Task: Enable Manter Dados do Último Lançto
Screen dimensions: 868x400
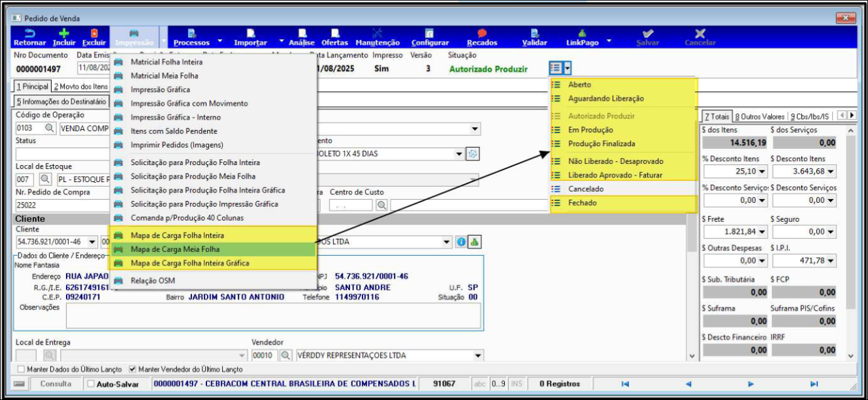Action: click(21, 369)
